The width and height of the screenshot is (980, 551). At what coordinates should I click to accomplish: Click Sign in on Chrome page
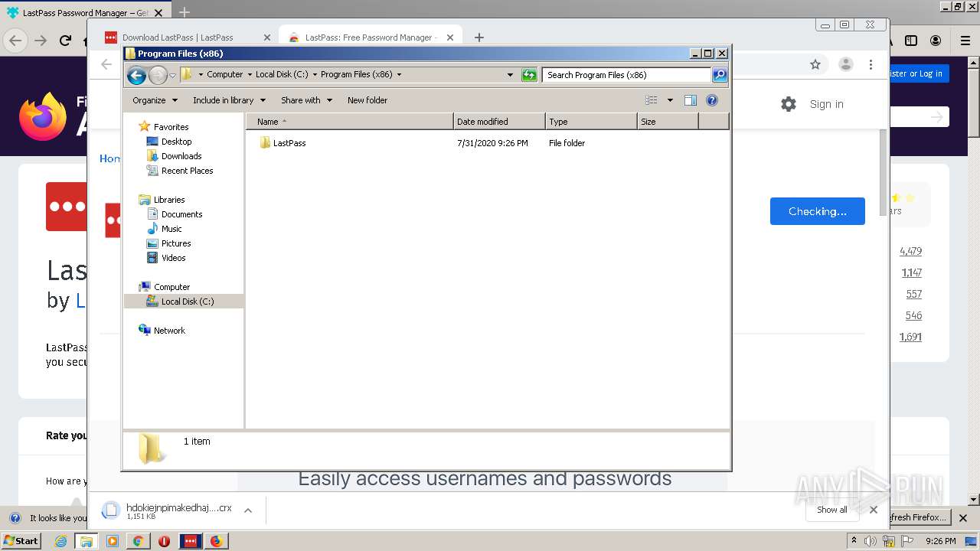click(827, 104)
